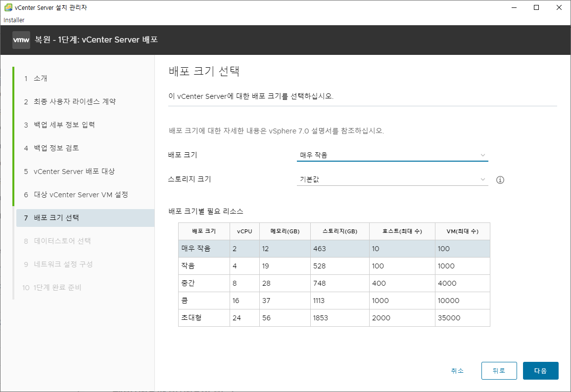The height and width of the screenshot is (392, 571).
Task: Click the 큼 row label in table
Action: [x=185, y=301]
